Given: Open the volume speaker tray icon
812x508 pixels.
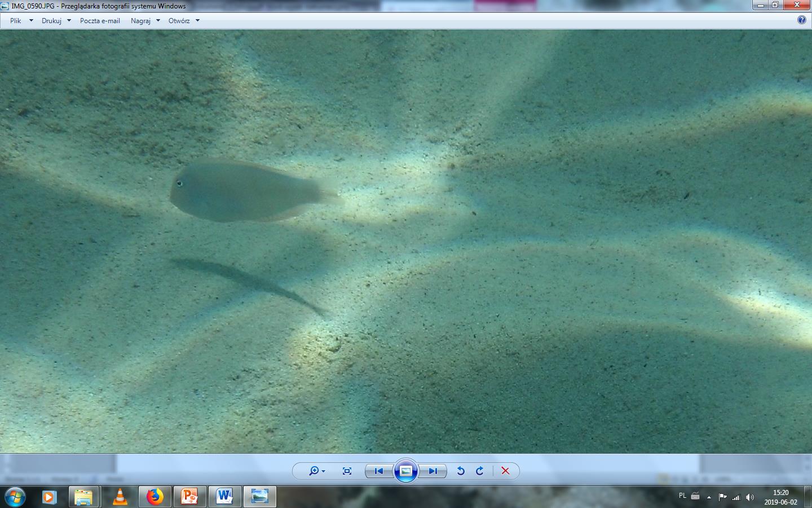Looking at the screenshot, I should point(749,497).
